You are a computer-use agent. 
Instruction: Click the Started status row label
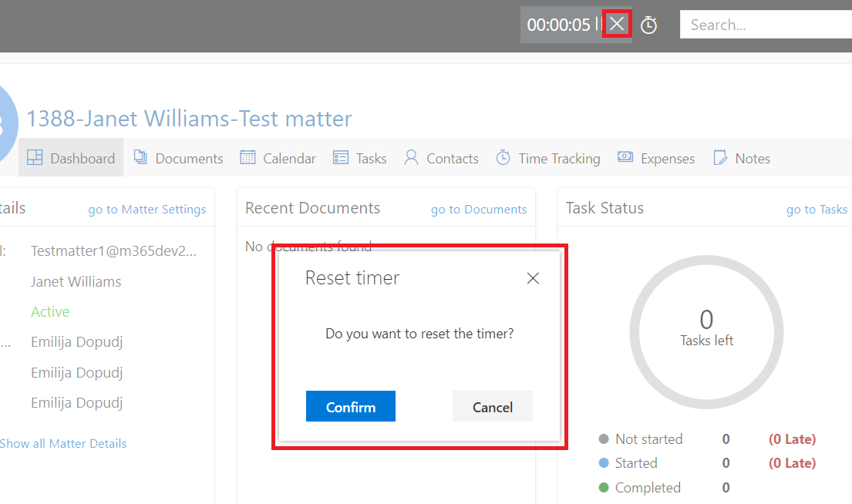tap(636, 462)
